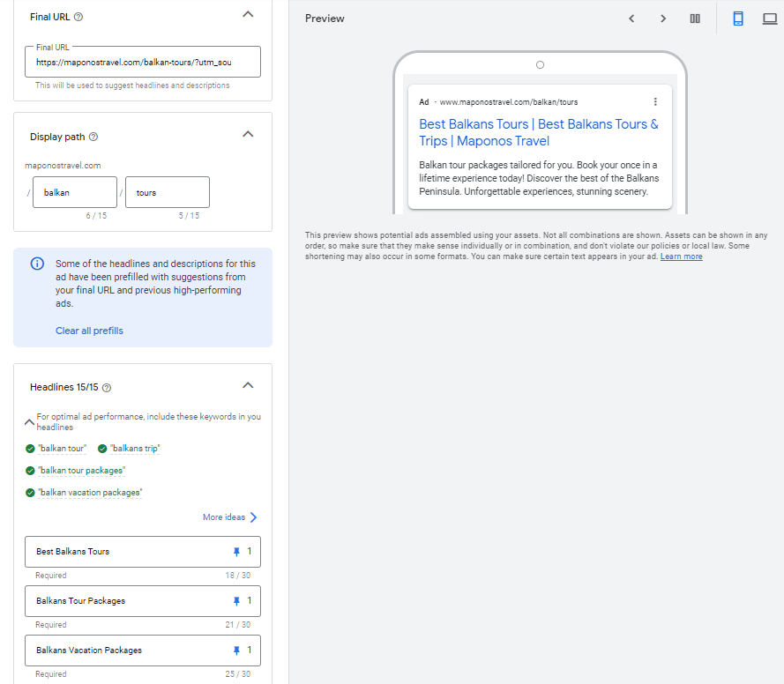The height and width of the screenshot is (684, 784).
Task: Collapse keyword suggestions for headlines
Action: click(29, 422)
